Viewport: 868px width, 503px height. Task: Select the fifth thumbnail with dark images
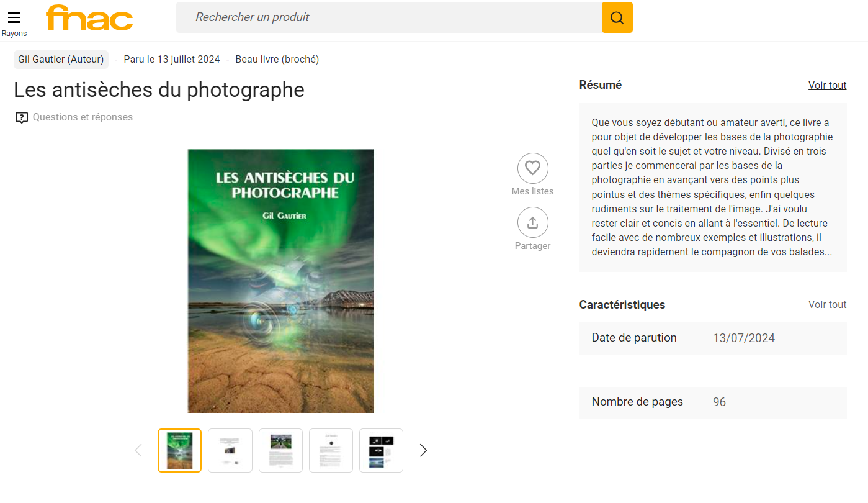tap(381, 450)
